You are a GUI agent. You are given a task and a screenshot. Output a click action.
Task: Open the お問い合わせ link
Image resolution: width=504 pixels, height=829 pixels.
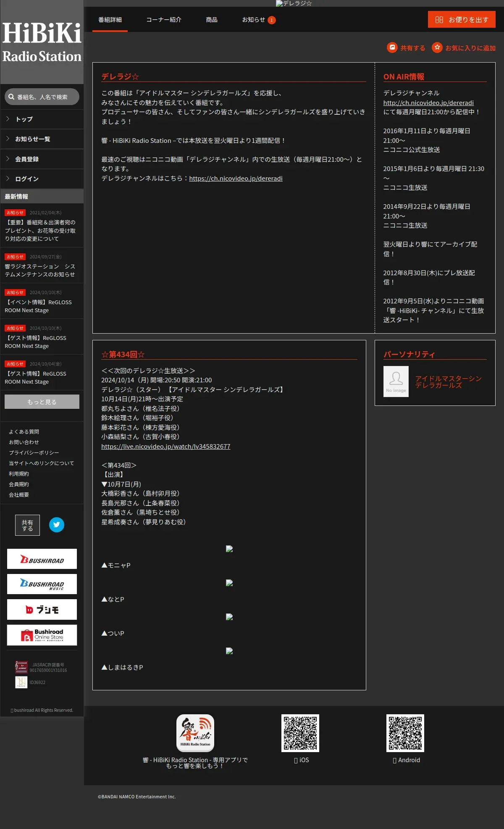[24, 442]
